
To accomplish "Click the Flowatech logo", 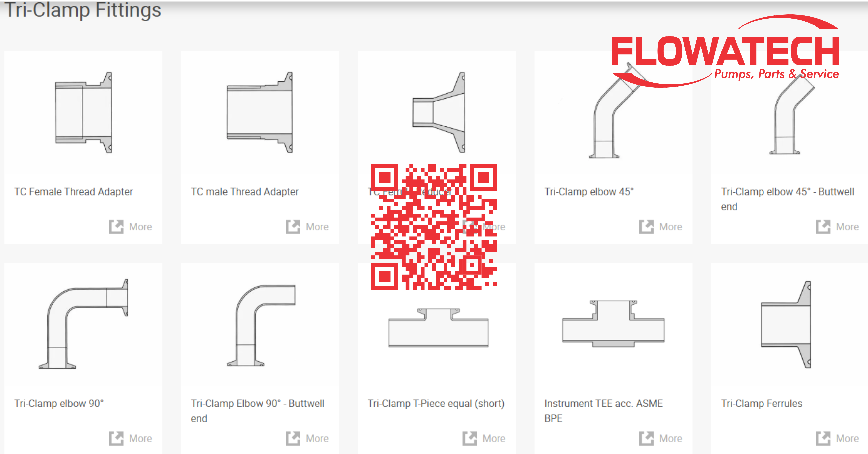I will 725,50.
